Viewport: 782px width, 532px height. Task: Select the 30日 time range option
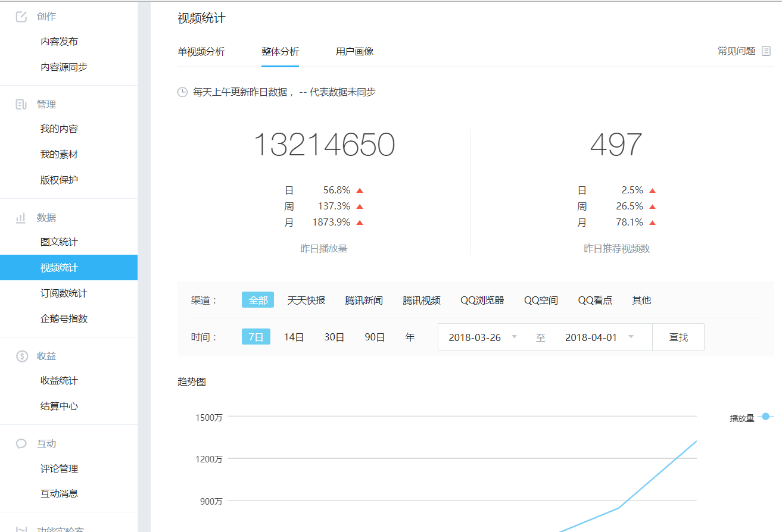point(334,336)
